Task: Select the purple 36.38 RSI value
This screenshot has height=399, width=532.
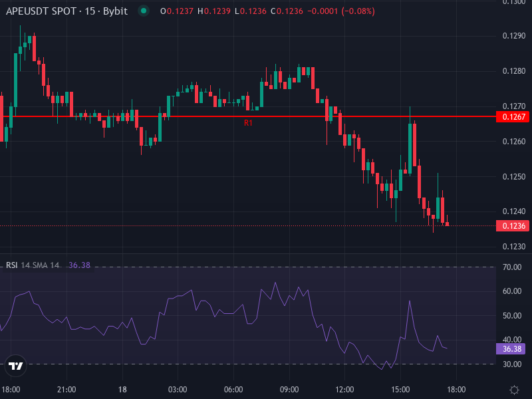Action: [78, 265]
